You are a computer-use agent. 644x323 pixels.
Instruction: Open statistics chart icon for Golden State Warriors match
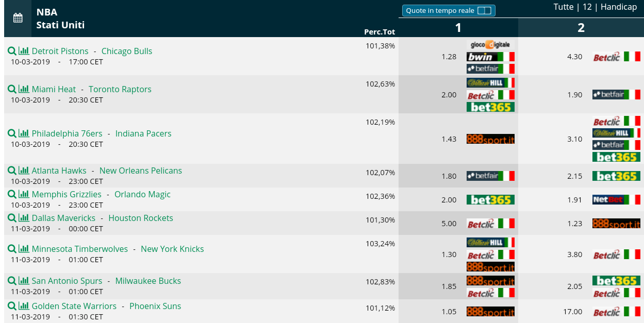click(24, 306)
